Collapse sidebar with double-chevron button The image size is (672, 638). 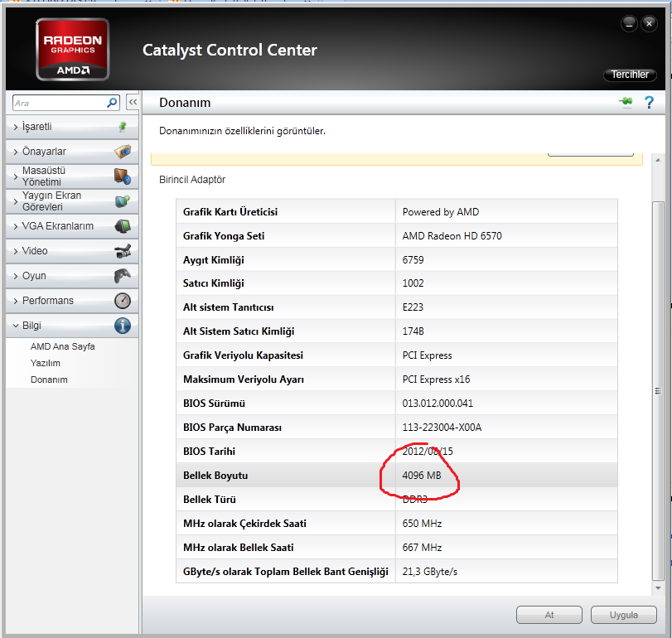133,103
